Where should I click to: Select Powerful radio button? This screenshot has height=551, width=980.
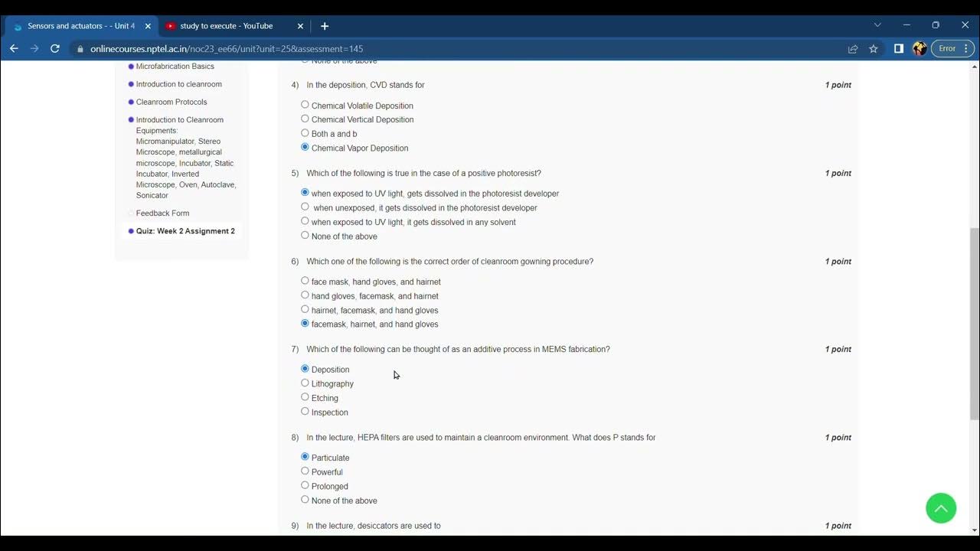(305, 471)
